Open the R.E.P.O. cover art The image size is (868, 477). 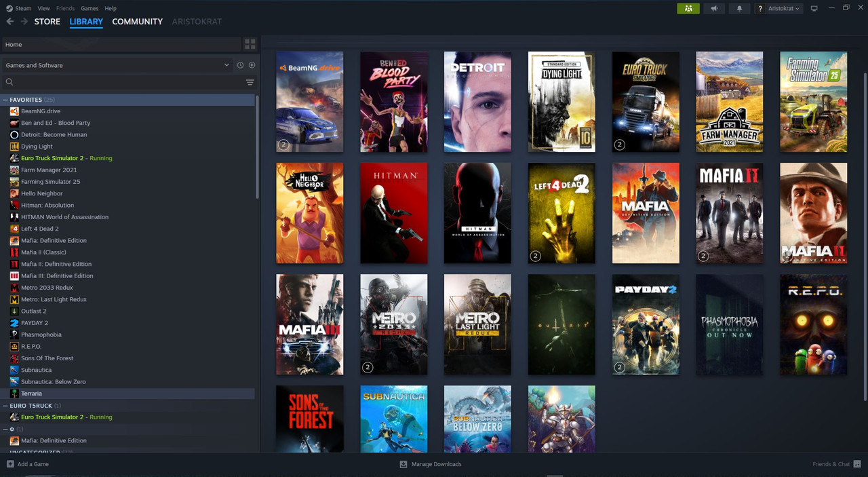813,324
